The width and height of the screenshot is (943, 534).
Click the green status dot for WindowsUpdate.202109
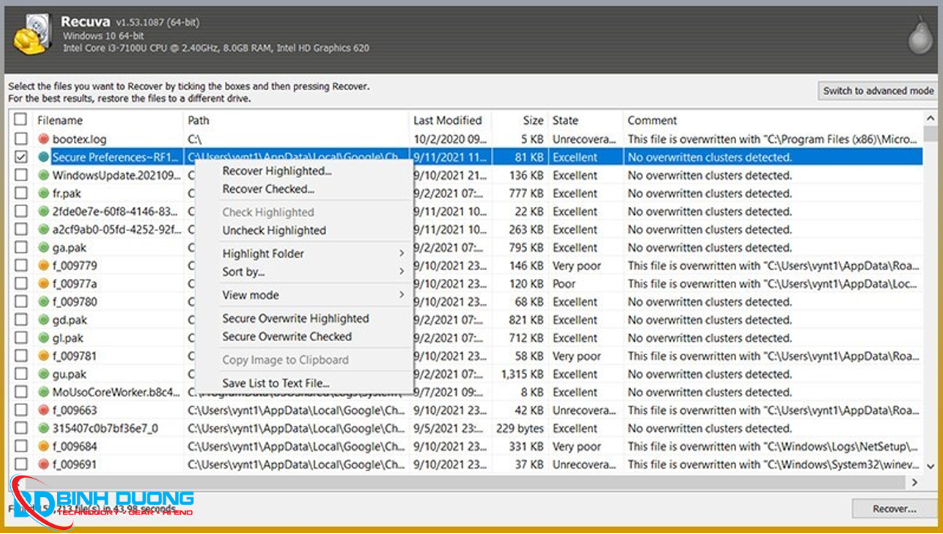tap(43, 175)
